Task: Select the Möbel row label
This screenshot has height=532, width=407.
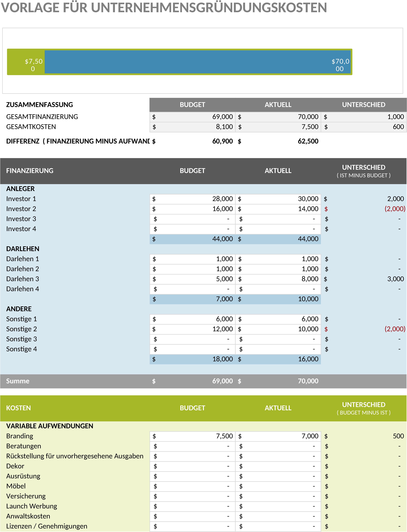Action: click(16, 486)
